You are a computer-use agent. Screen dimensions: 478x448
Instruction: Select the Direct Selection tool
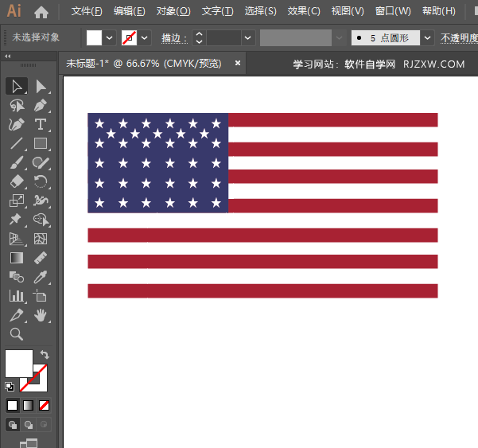[41, 86]
